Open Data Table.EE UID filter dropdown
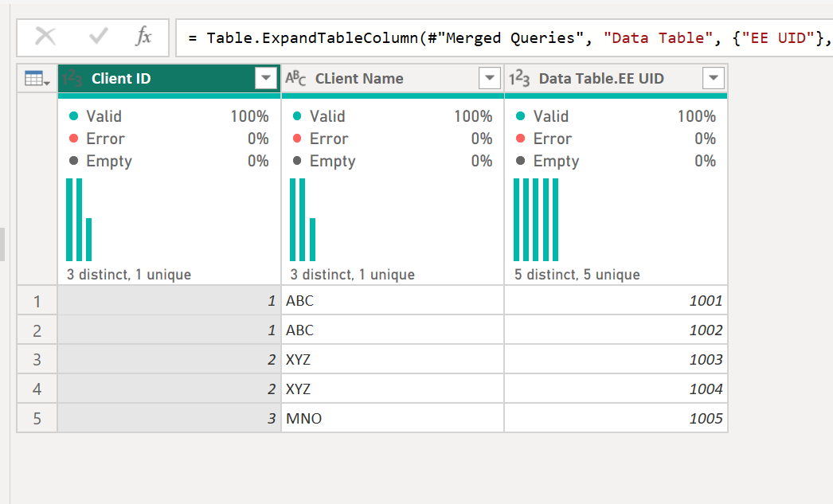 pos(713,79)
